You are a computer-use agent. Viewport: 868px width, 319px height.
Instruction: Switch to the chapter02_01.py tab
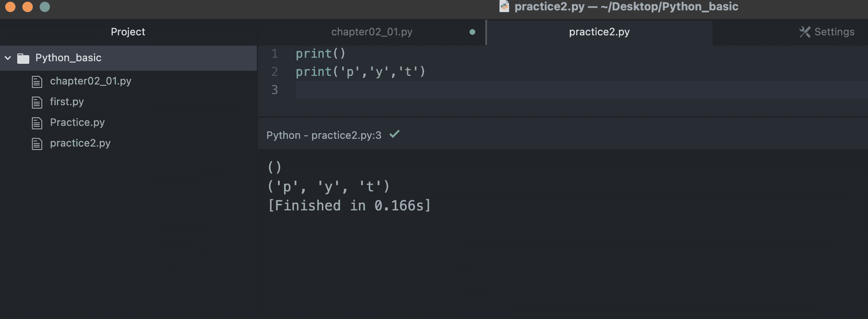click(372, 32)
